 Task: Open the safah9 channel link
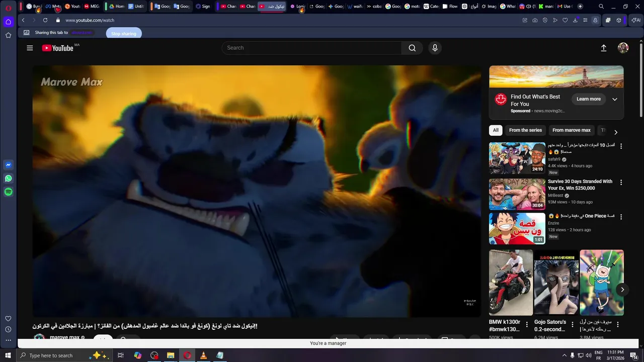pyautogui.click(x=554, y=159)
